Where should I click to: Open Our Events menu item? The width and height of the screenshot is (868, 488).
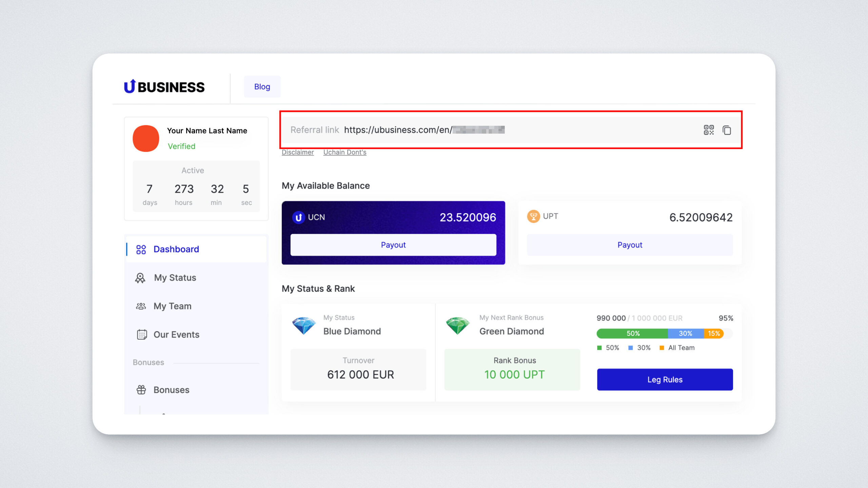pos(176,334)
